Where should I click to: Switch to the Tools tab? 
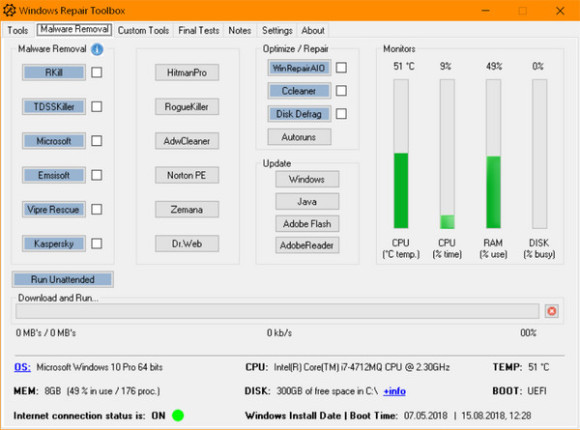(18, 30)
